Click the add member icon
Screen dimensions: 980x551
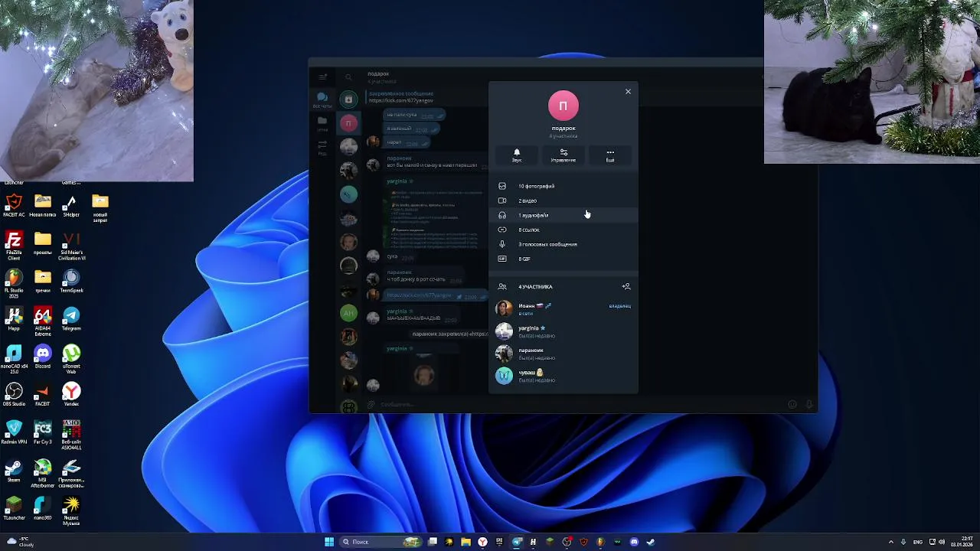click(626, 286)
